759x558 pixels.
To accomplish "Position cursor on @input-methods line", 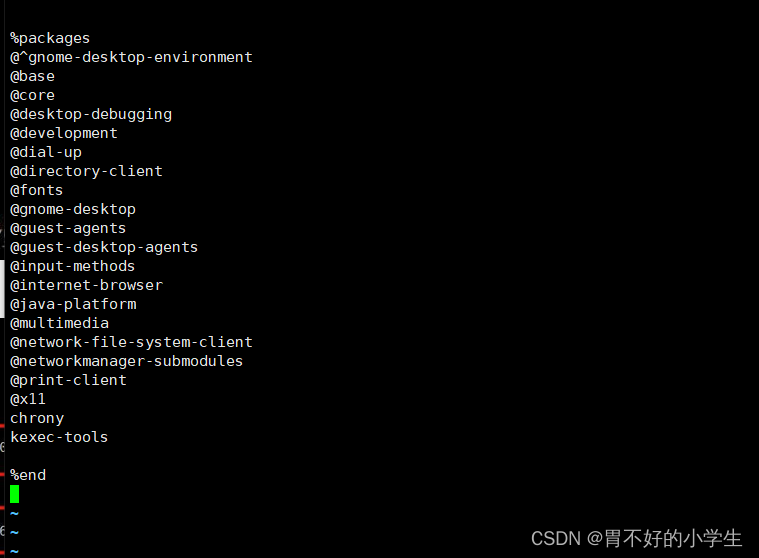I will [x=72, y=266].
